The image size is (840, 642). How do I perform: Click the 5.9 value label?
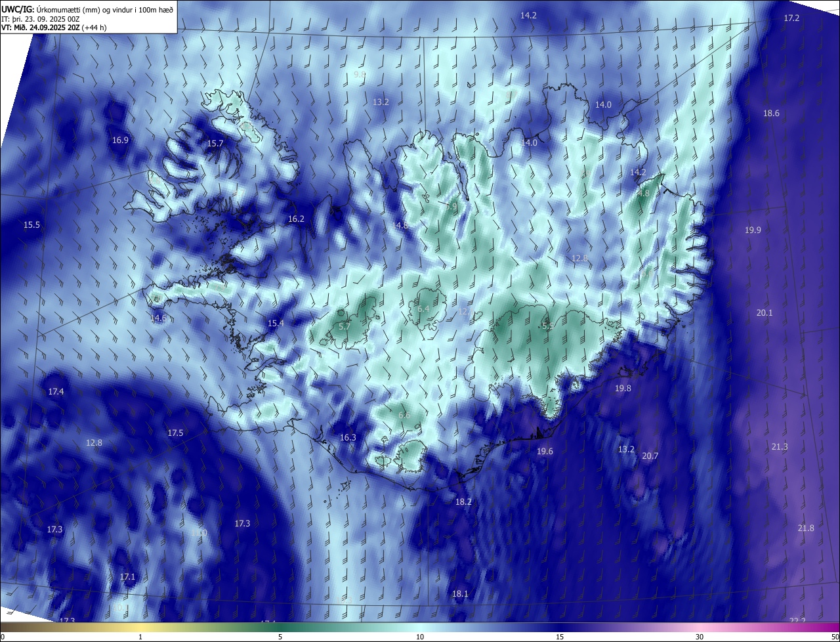(x=451, y=206)
